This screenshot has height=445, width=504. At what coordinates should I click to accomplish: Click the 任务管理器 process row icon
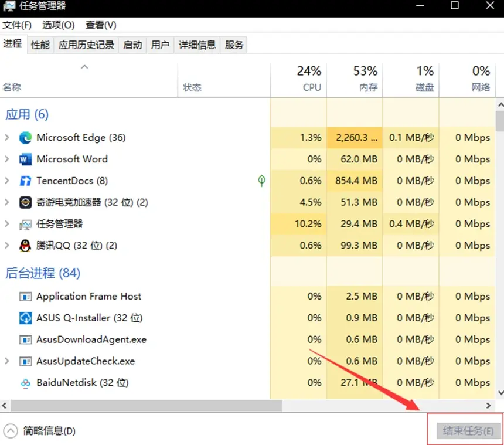tap(25, 224)
